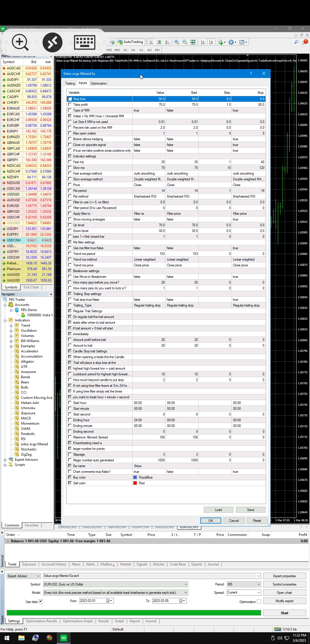Click Start to run the tester
The width and height of the screenshot is (310, 644).
(284, 613)
